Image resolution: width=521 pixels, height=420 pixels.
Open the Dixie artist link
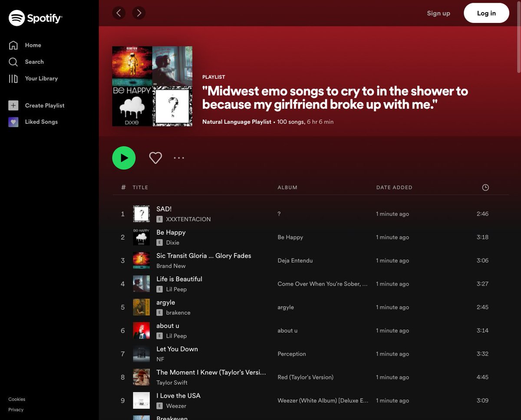tap(173, 243)
